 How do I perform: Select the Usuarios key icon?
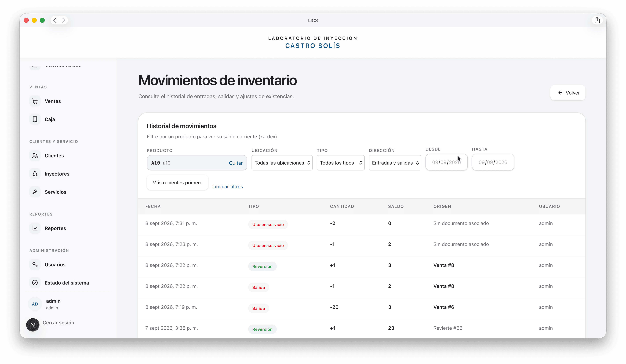pyautogui.click(x=35, y=264)
